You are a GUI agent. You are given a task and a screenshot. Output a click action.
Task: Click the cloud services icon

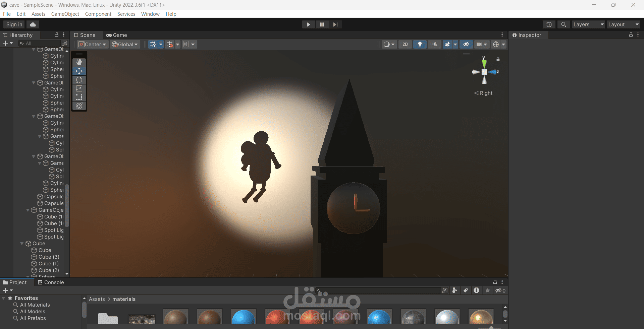[33, 24]
